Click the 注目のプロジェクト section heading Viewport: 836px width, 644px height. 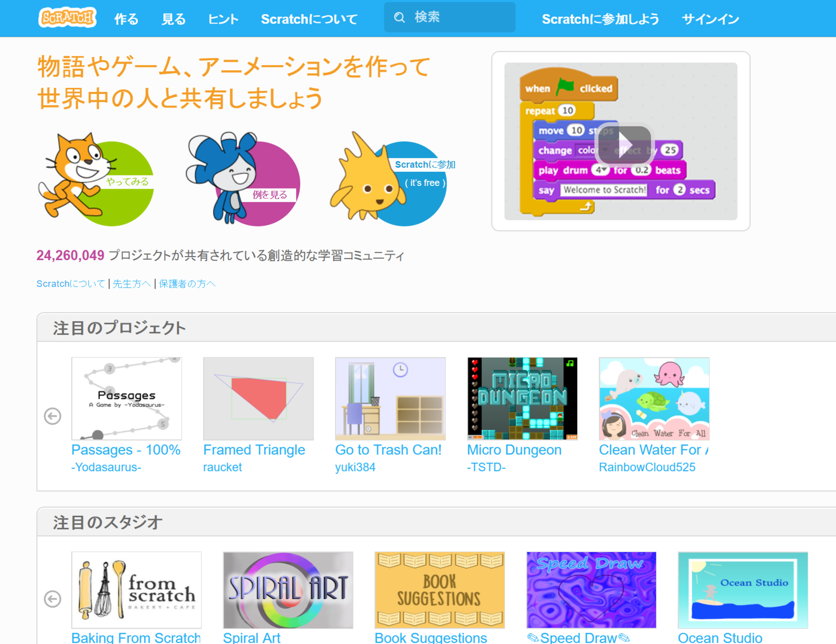tap(119, 328)
